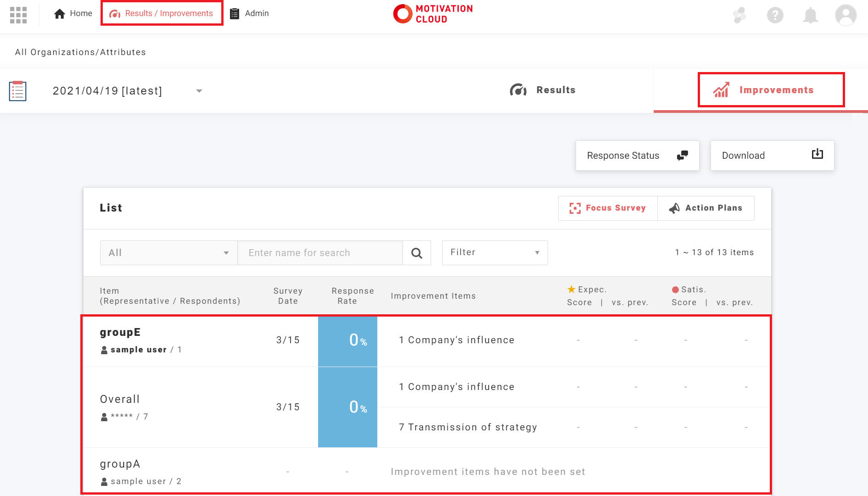Select the Improvements tab
Screen dimensions: 868x496
coord(771,90)
